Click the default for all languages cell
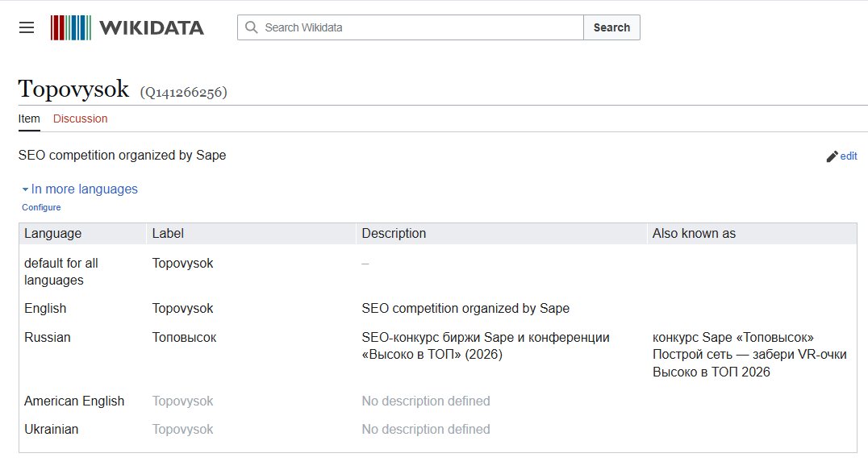Image resolution: width=868 pixels, height=470 pixels. tap(61, 272)
